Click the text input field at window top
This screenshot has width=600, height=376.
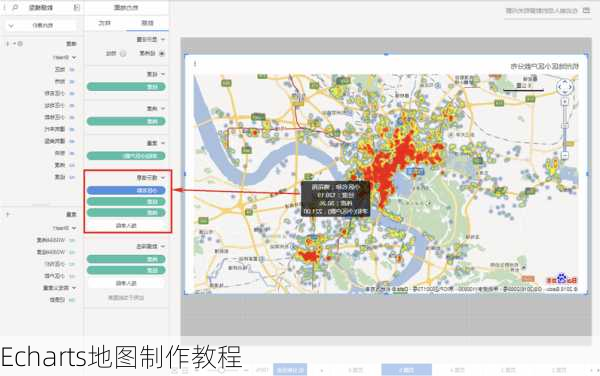point(541,11)
